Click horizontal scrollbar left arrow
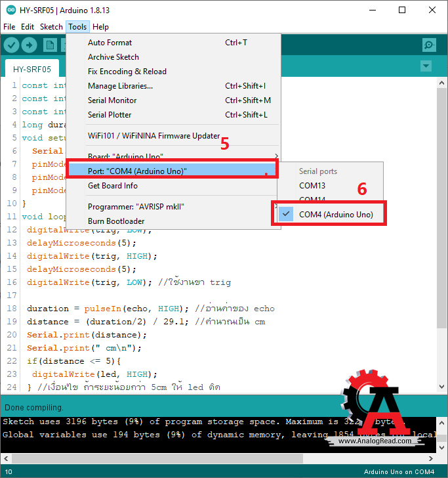The image size is (448, 478). click(6, 458)
